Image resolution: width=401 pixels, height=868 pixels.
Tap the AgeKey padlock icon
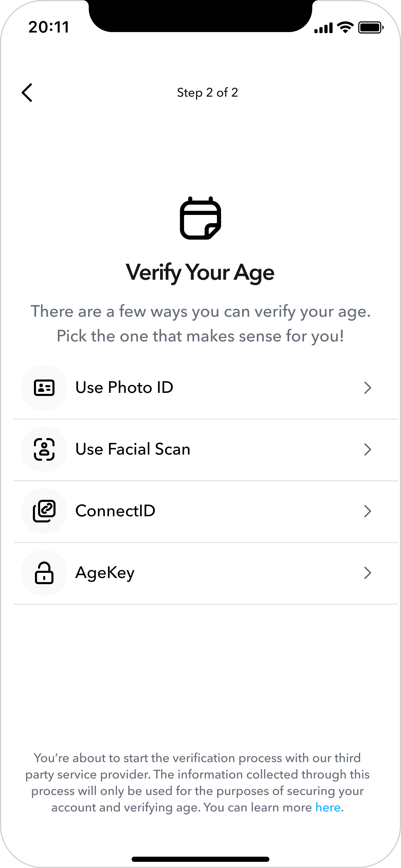[44, 573]
